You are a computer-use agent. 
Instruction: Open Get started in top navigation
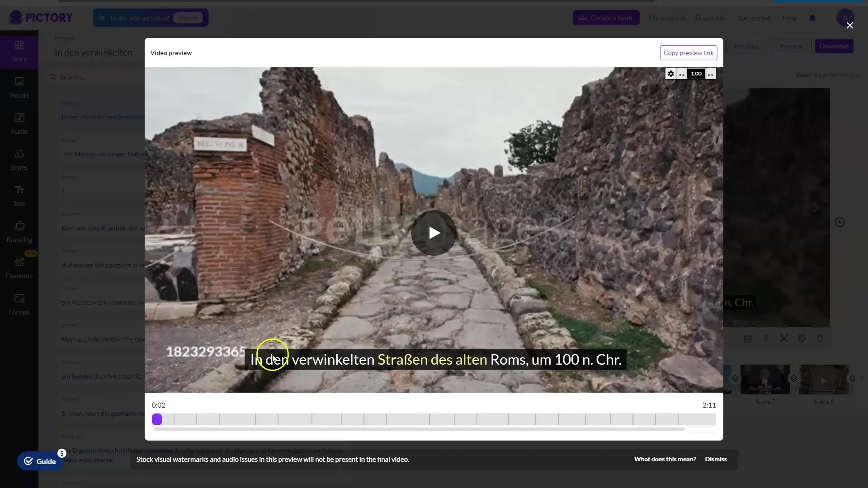coord(755,18)
